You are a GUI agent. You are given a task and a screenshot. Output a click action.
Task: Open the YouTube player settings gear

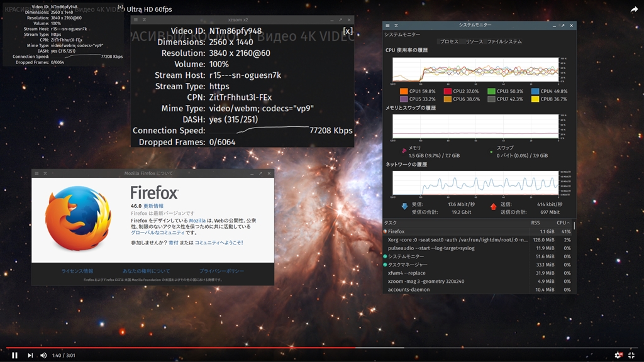tap(618, 355)
